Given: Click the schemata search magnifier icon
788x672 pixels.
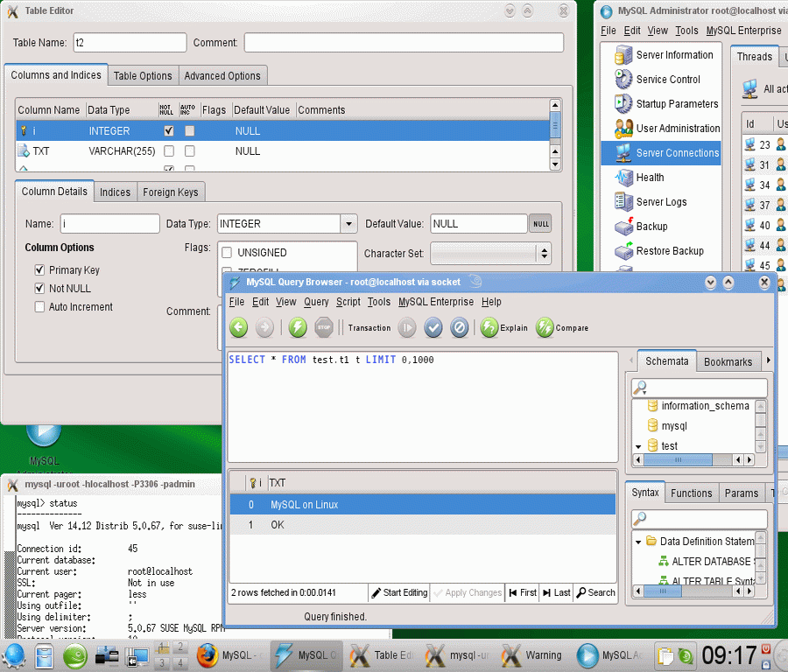Looking at the screenshot, I should [640, 388].
